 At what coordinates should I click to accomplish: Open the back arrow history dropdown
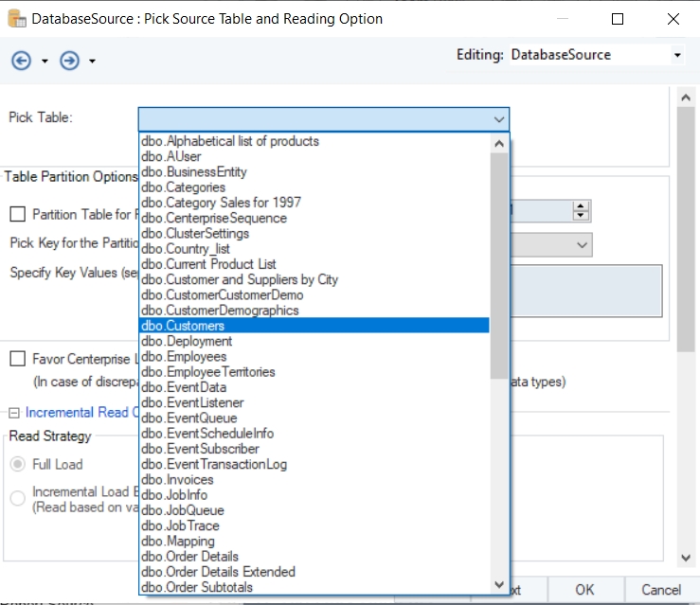(45, 62)
